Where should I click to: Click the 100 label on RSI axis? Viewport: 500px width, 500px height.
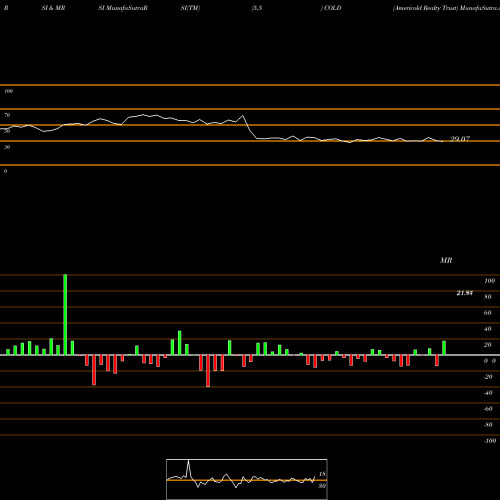tap(8, 91)
